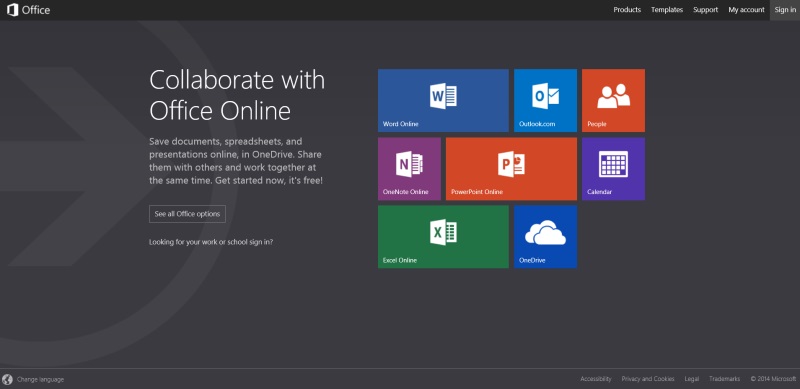The image size is (800, 389).
Task: Launch the PowerPoint Online icon
Action: point(511,164)
